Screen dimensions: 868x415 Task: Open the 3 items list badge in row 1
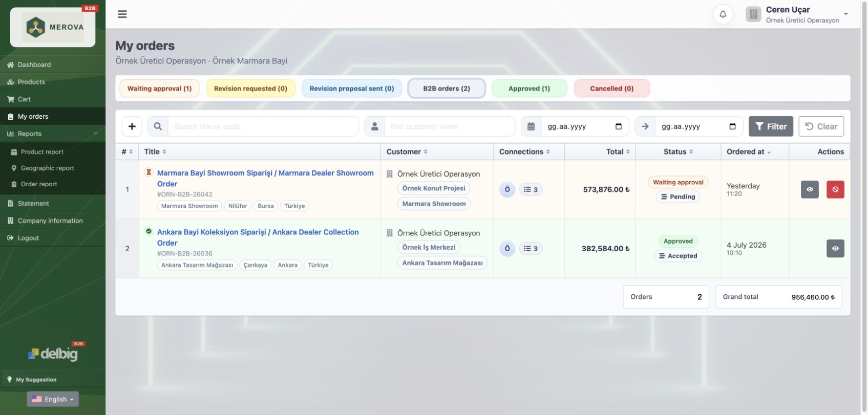pyautogui.click(x=531, y=189)
